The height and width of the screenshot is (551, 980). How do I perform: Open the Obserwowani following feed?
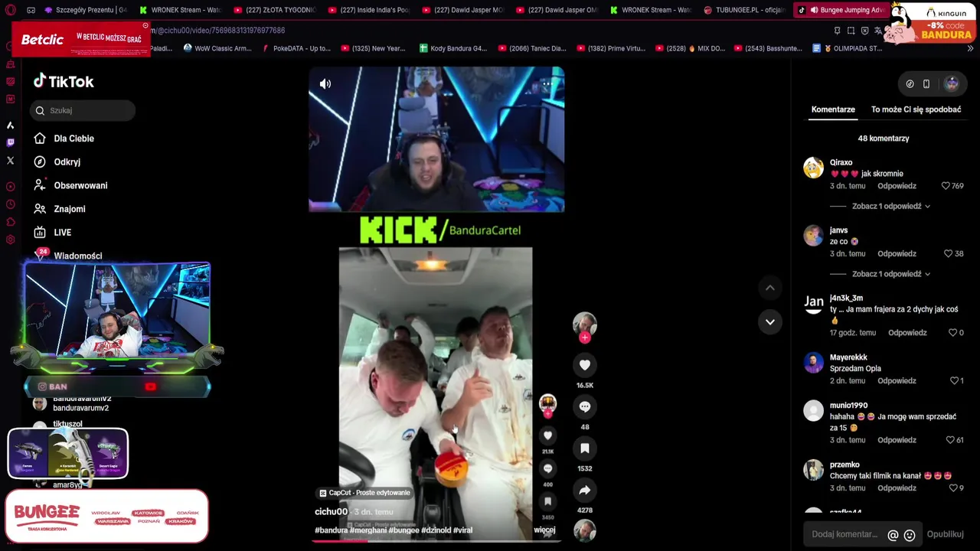[71, 185]
